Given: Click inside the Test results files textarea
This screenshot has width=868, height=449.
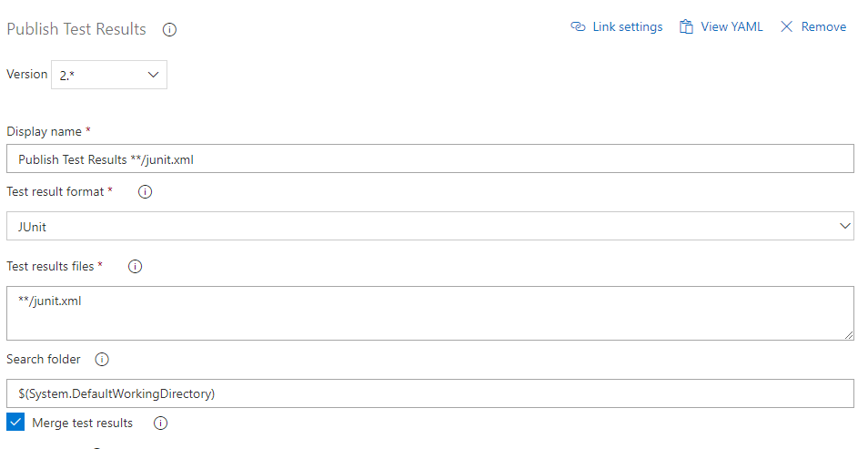Looking at the screenshot, I should [429, 313].
